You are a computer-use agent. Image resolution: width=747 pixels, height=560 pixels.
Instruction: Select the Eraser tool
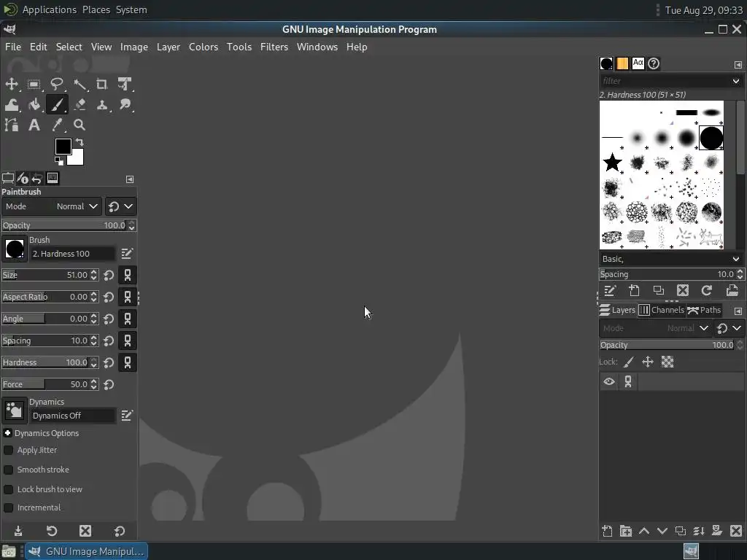[x=80, y=105]
